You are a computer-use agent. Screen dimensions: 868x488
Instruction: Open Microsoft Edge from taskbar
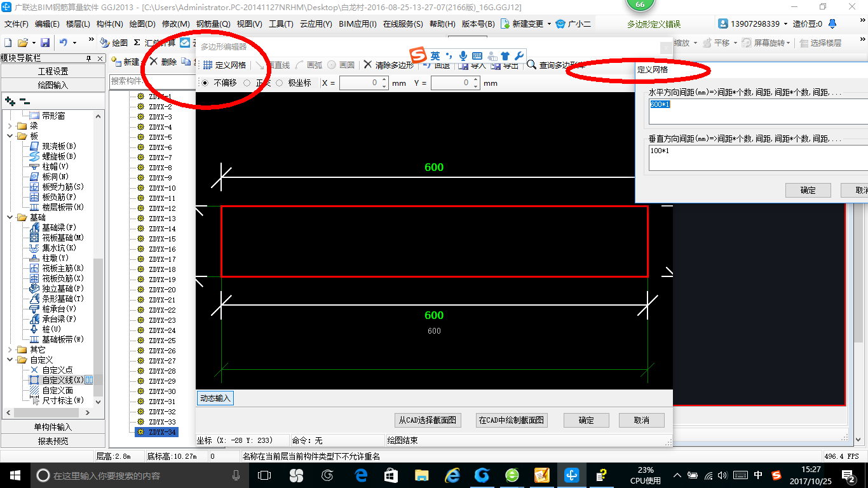[x=362, y=475]
